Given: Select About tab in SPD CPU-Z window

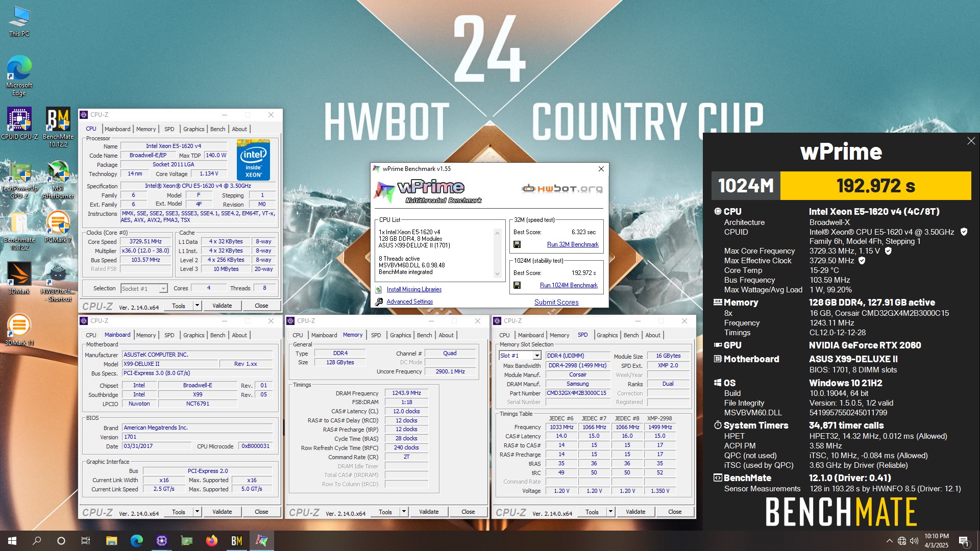Looking at the screenshot, I should pos(653,335).
